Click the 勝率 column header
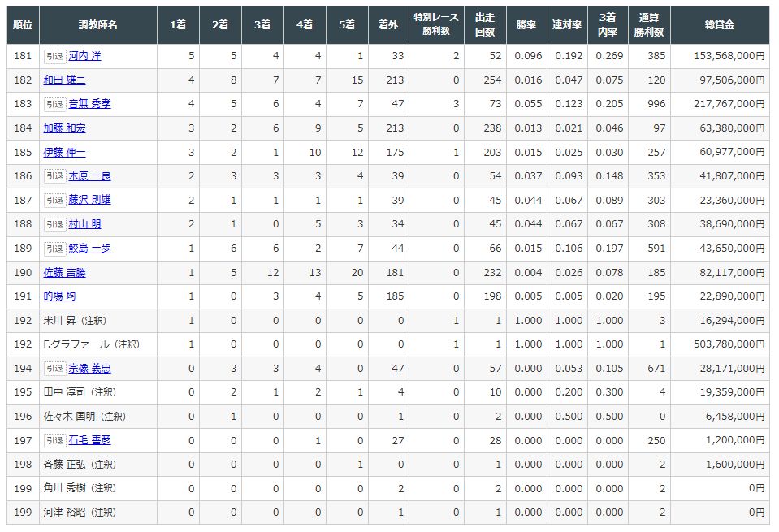 527,25
